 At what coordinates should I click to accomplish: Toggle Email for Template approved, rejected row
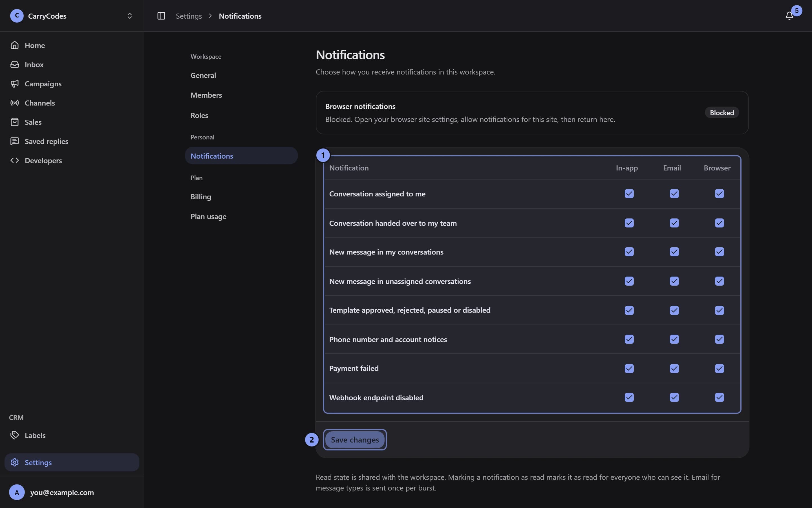click(x=674, y=310)
